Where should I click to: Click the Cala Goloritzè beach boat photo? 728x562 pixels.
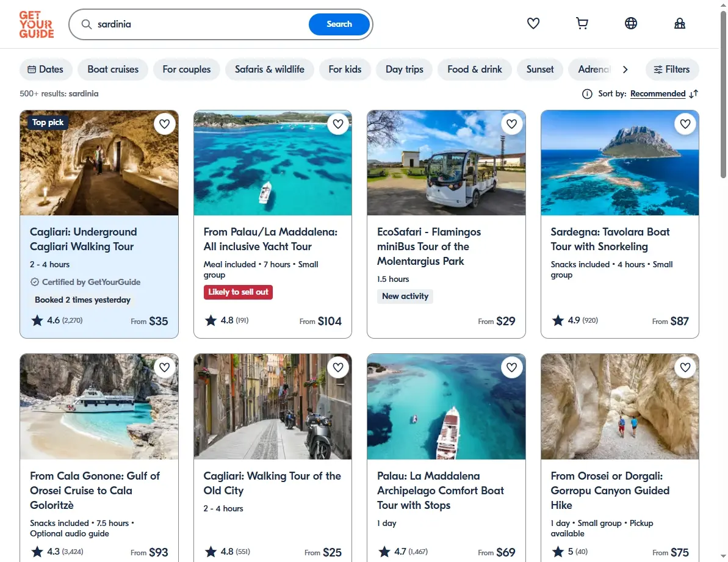point(99,406)
